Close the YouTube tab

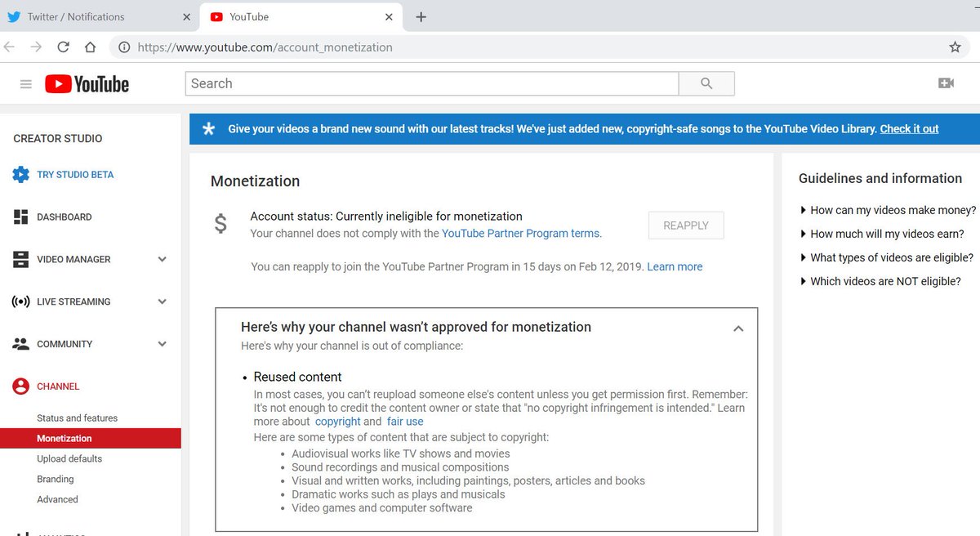pos(388,16)
